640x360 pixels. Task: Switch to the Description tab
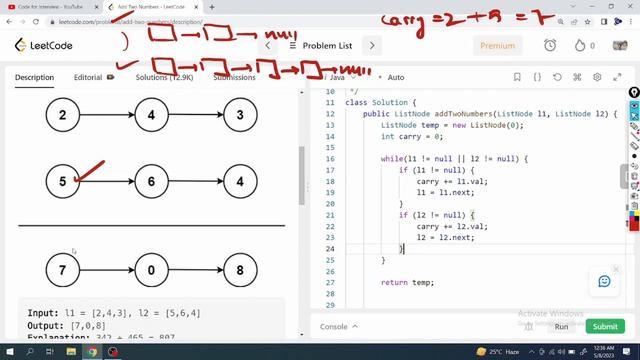[34, 77]
